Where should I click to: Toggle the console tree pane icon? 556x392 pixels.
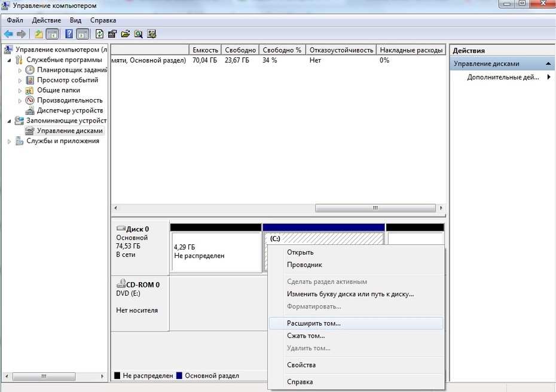[52, 34]
